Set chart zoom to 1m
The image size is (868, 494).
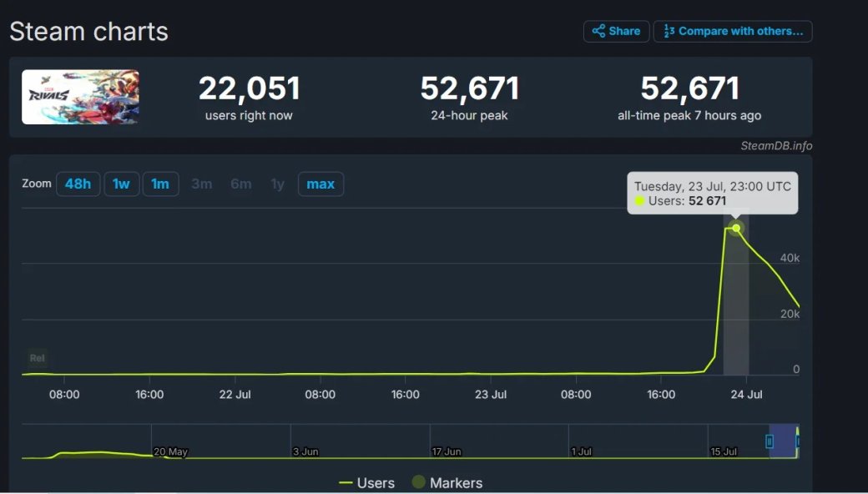pos(160,184)
